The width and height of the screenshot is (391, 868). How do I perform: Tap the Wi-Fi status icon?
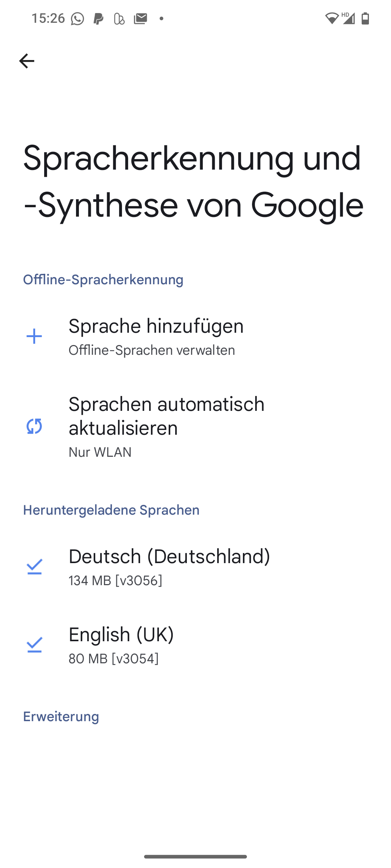click(331, 18)
